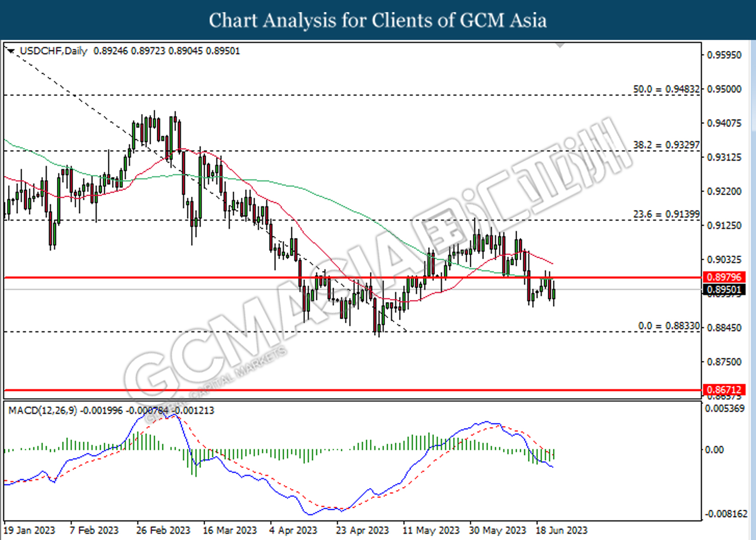Click the 23 Apr 2023 date label
Screen dimensions: 756x540
click(362, 530)
